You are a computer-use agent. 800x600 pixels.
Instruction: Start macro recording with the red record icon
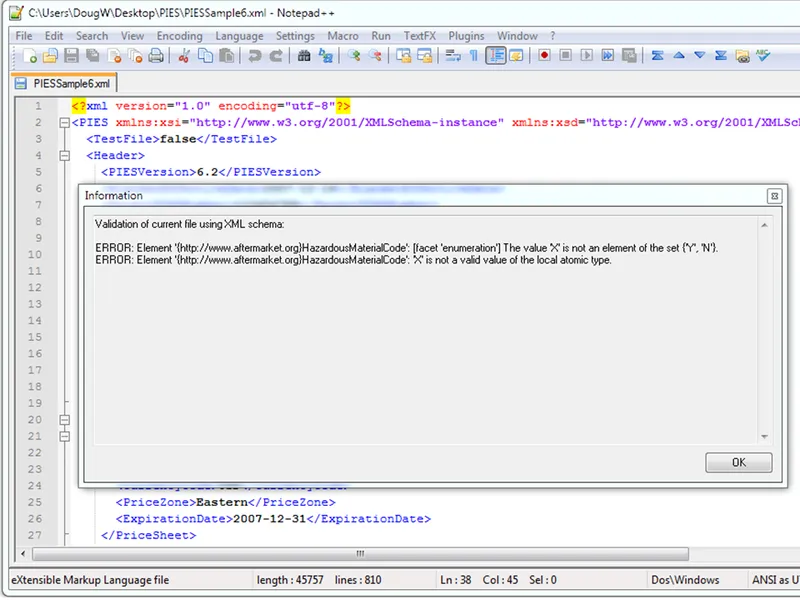[x=545, y=56]
